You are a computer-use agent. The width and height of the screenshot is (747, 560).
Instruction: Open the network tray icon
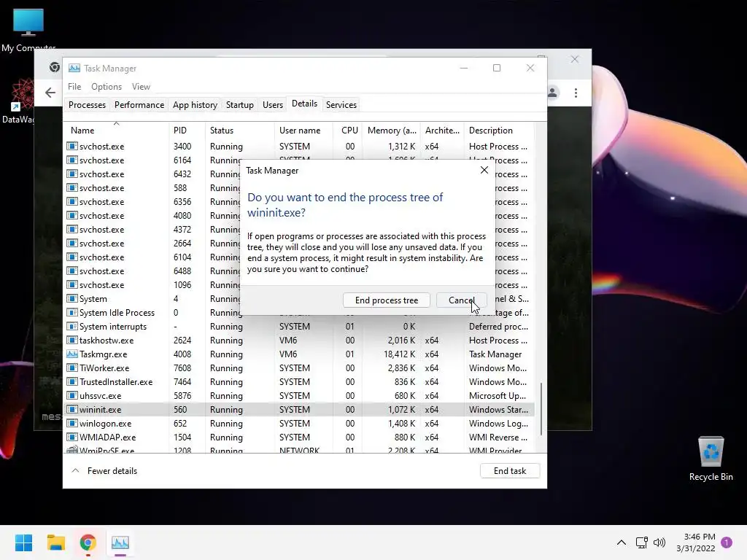tap(641, 542)
